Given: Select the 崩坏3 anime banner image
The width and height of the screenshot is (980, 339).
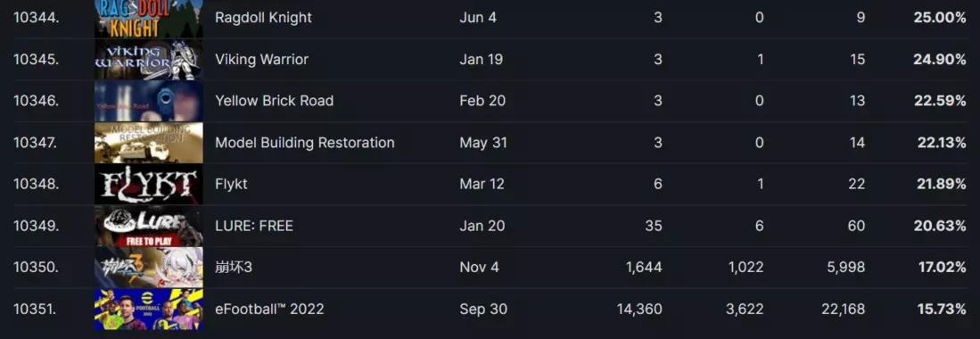Looking at the screenshot, I should pos(149,267).
